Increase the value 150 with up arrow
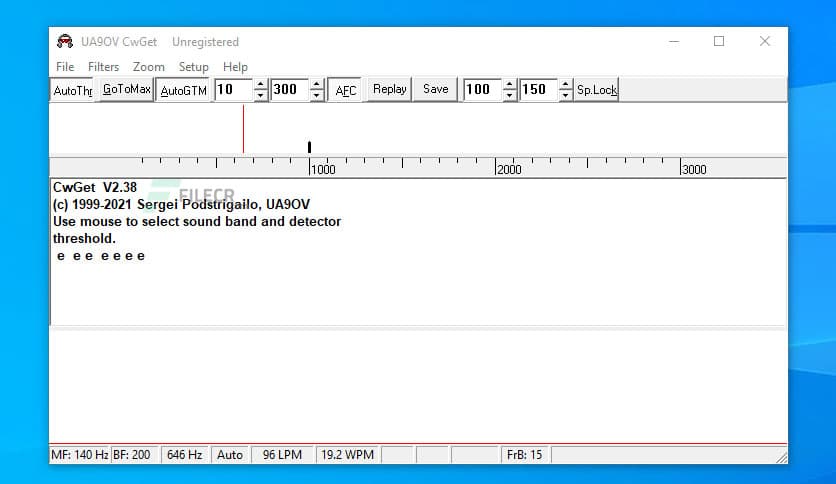This screenshot has height=484, width=836. click(566, 84)
